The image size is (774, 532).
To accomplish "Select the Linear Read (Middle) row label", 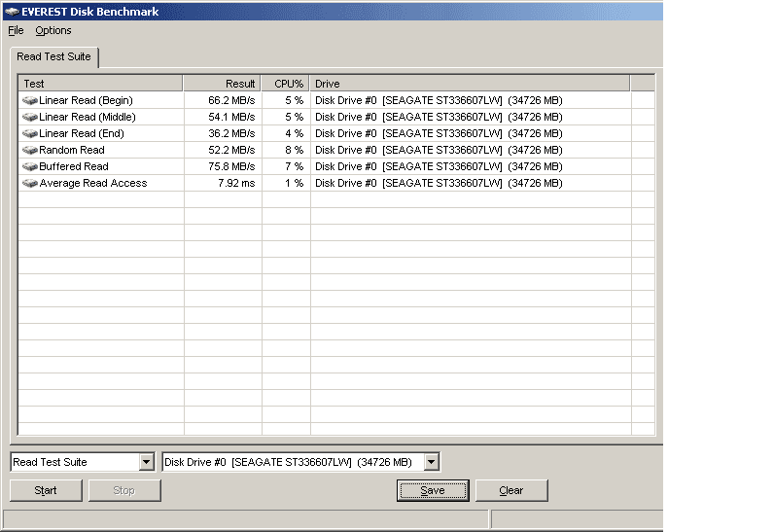I will [x=88, y=117].
